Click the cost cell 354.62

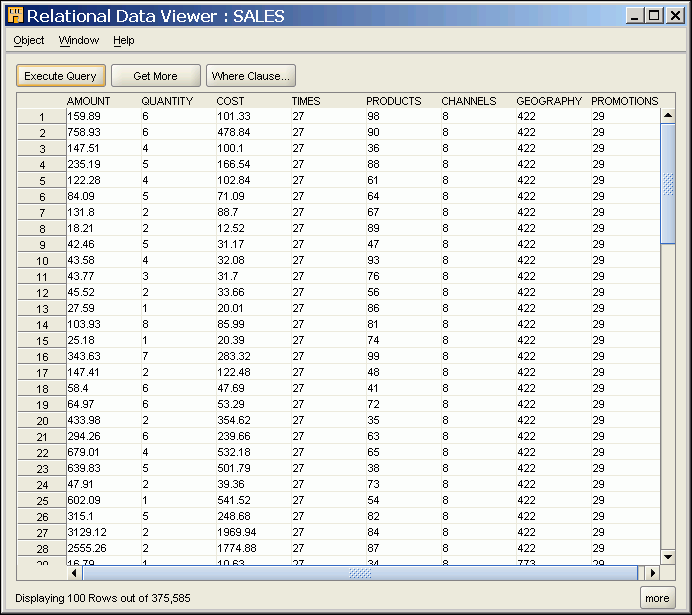pyautogui.click(x=254, y=420)
